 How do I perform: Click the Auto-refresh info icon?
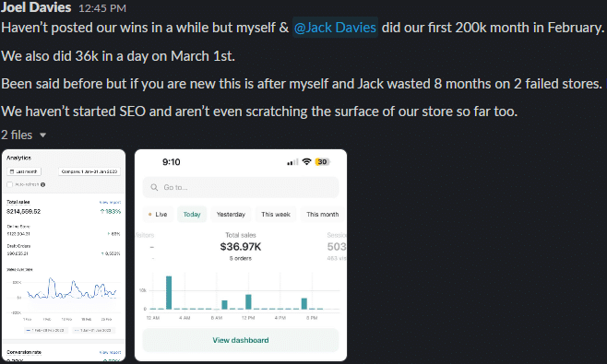pyautogui.click(x=43, y=184)
